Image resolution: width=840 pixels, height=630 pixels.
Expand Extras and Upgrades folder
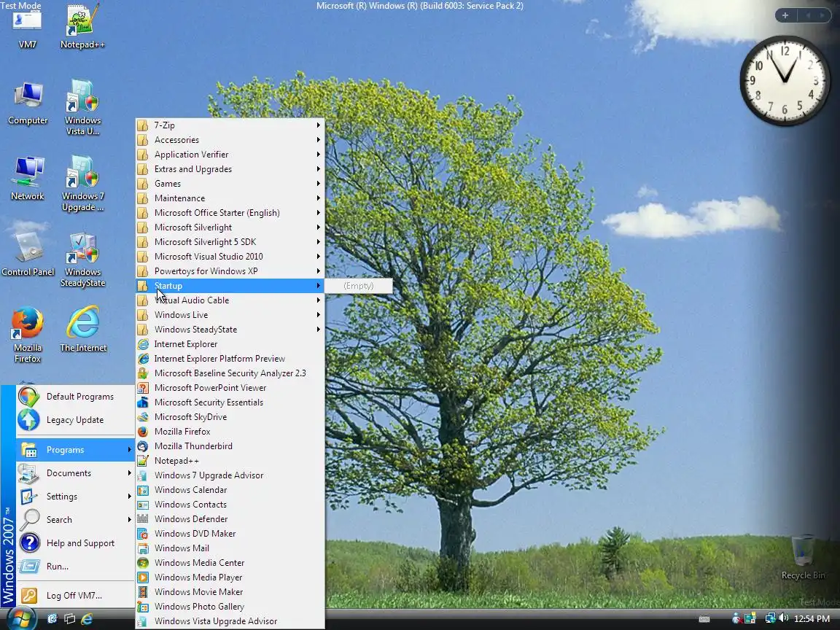pyautogui.click(x=230, y=168)
